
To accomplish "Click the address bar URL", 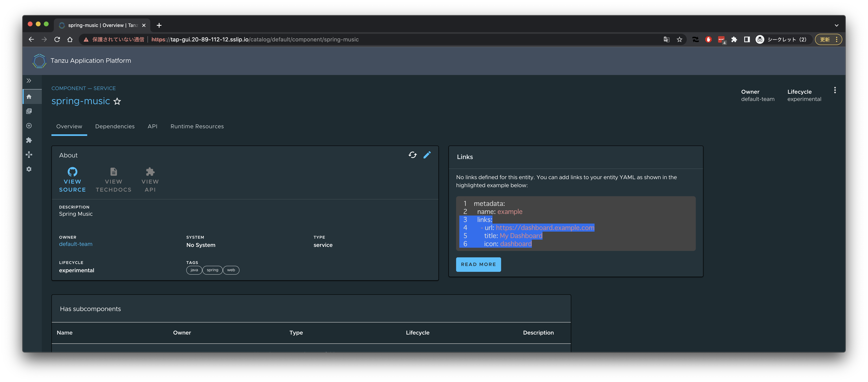I will [255, 39].
